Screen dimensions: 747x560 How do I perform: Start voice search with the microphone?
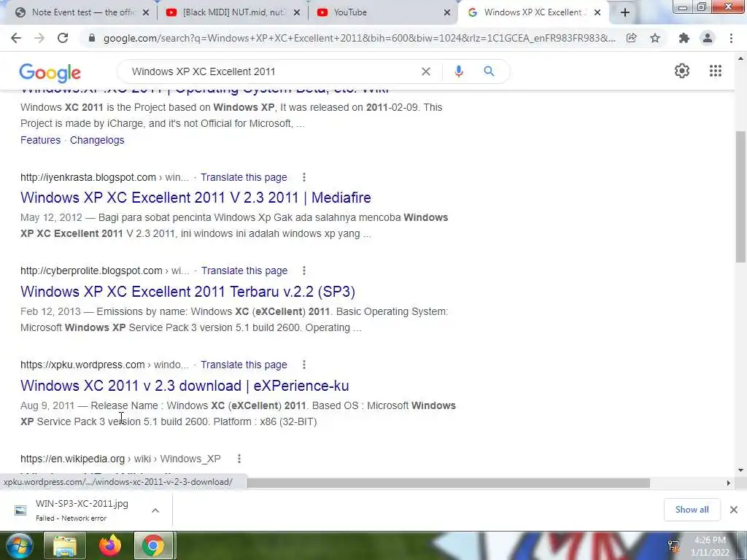[x=459, y=71]
